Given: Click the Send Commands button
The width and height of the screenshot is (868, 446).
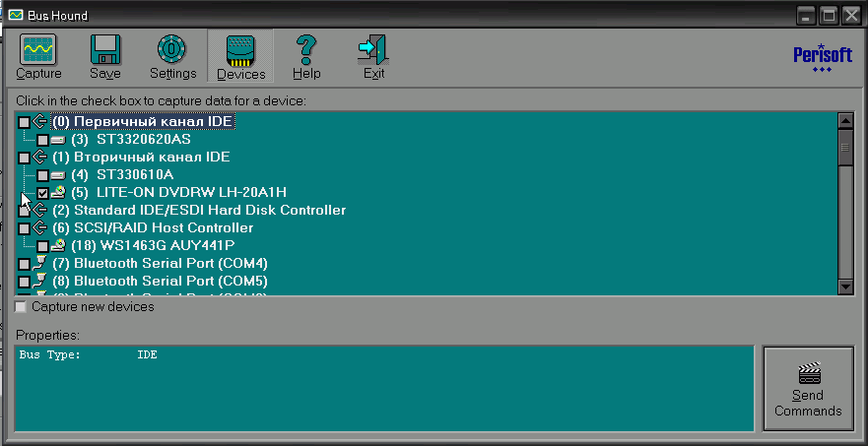Looking at the screenshot, I should click(808, 389).
